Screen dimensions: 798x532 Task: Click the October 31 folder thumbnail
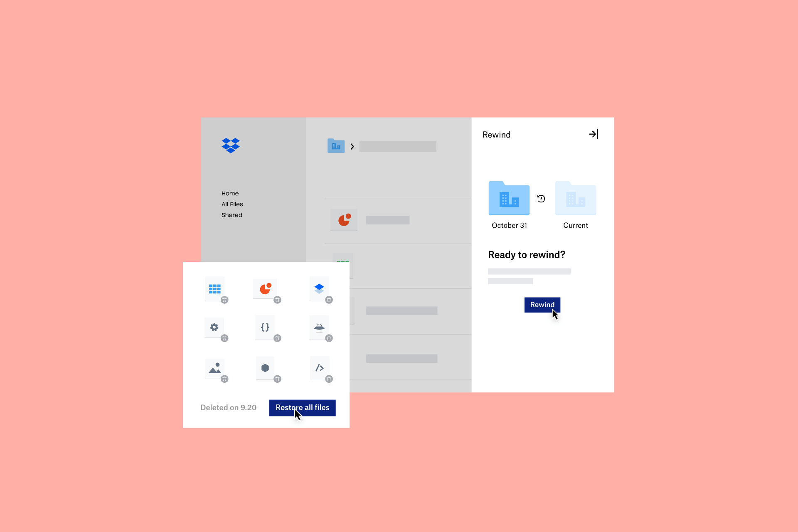coord(510,199)
